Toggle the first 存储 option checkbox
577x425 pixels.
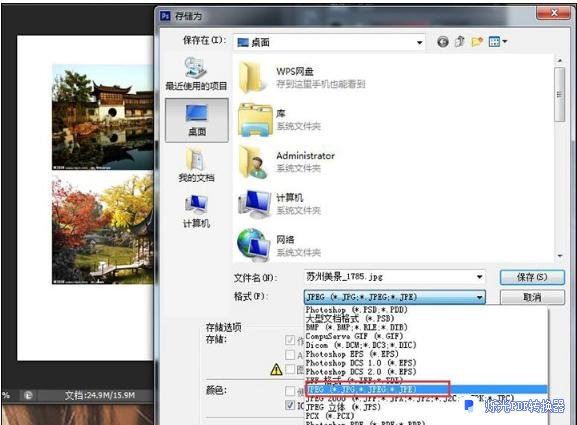click(290, 340)
